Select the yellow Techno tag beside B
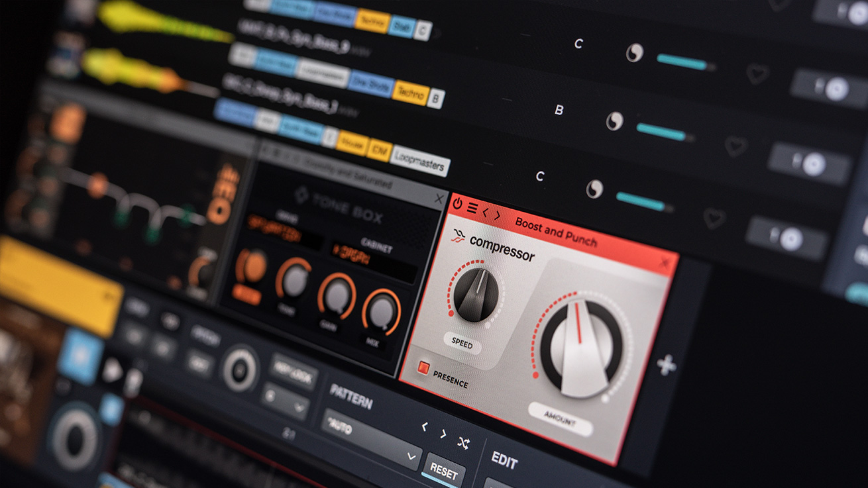This screenshot has height=488, width=868. pos(410,93)
